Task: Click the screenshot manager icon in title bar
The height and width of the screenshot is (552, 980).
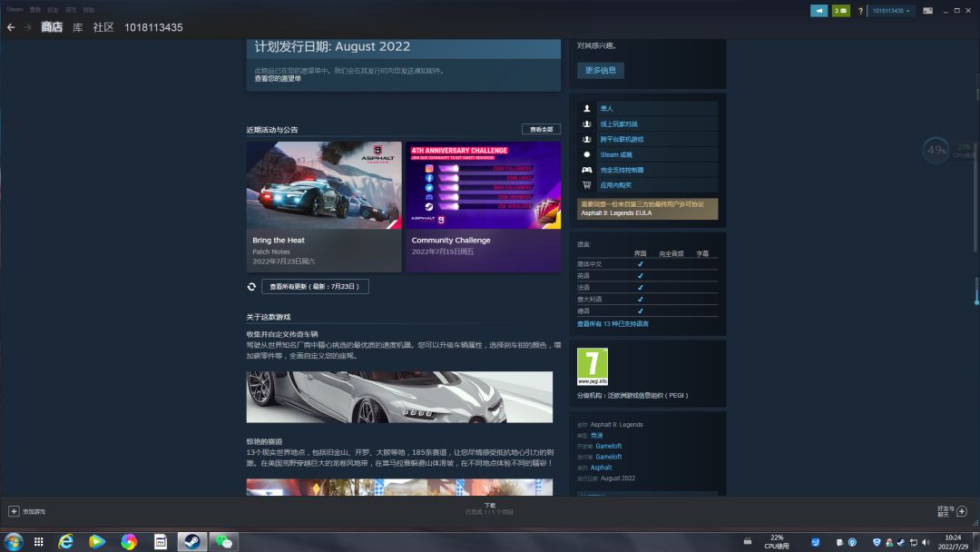Action: [927, 11]
